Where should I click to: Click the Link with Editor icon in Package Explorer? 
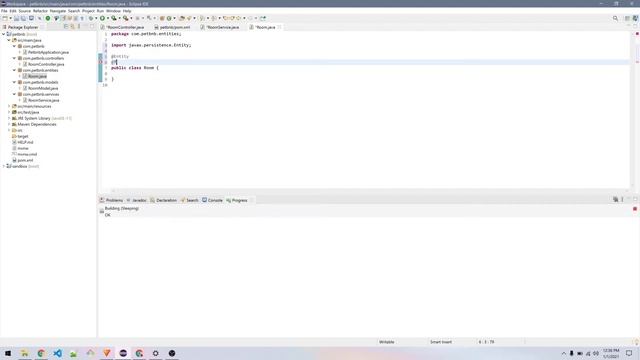pos(73,27)
